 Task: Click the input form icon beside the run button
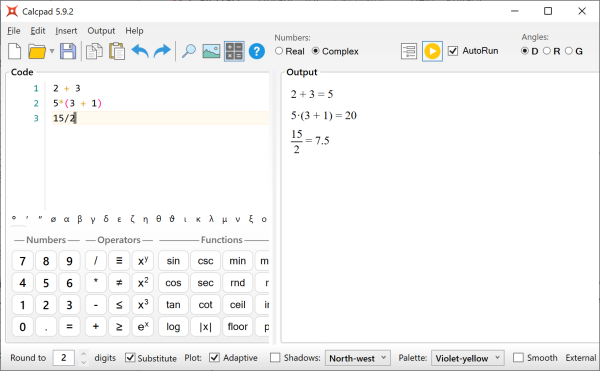(409, 51)
